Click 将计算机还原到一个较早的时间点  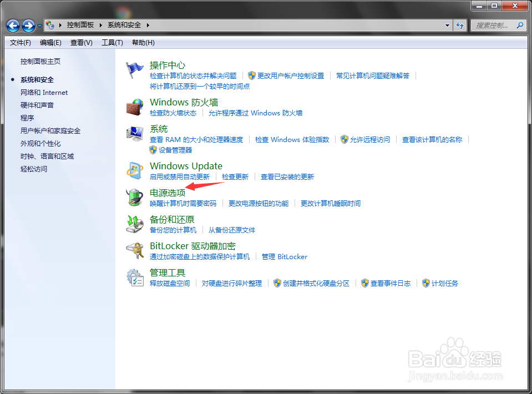200,86
